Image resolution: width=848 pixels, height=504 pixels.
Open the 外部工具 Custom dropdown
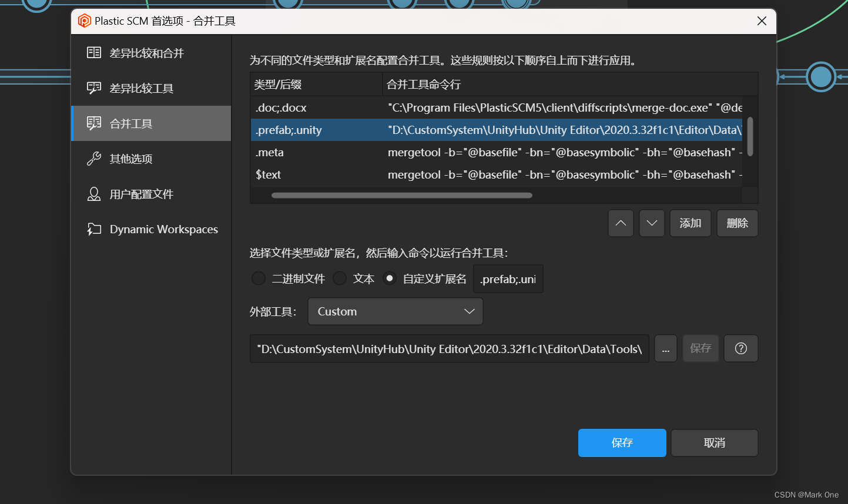395,311
